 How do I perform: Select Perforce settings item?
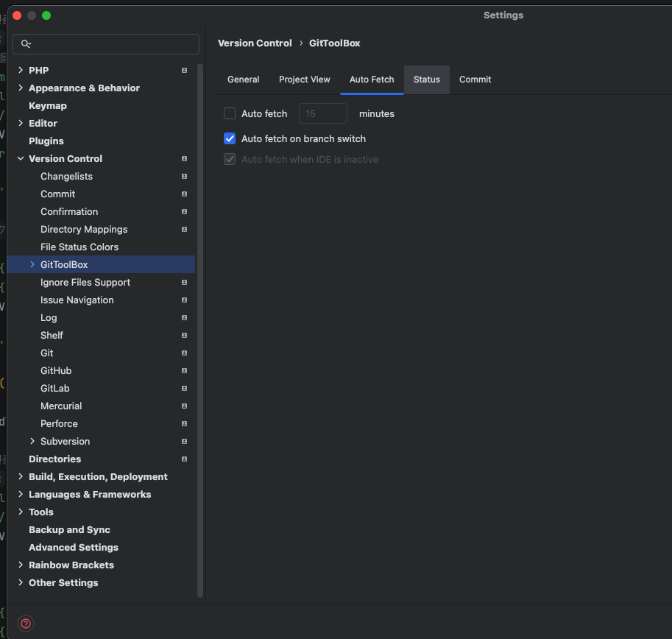(x=59, y=423)
